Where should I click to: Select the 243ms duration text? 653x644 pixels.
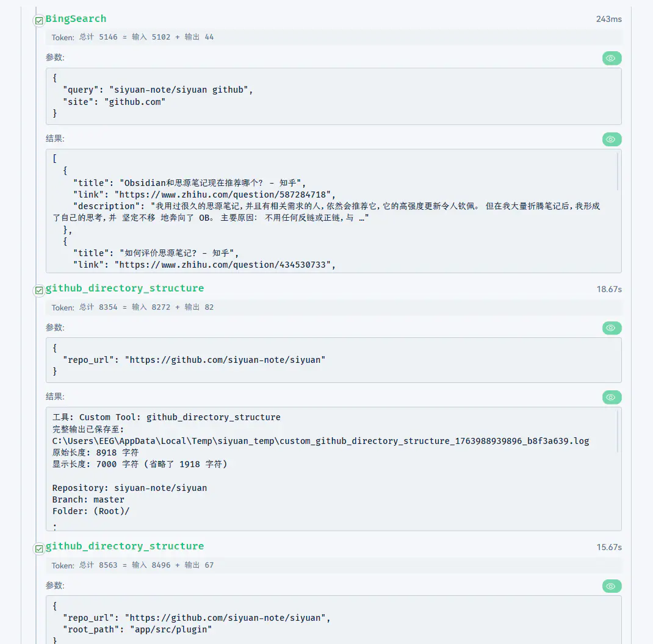[x=608, y=19]
